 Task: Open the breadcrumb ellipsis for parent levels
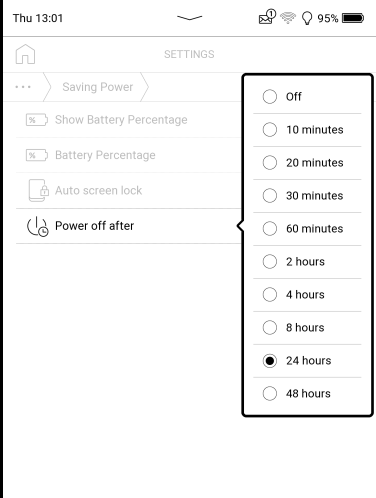coord(23,87)
